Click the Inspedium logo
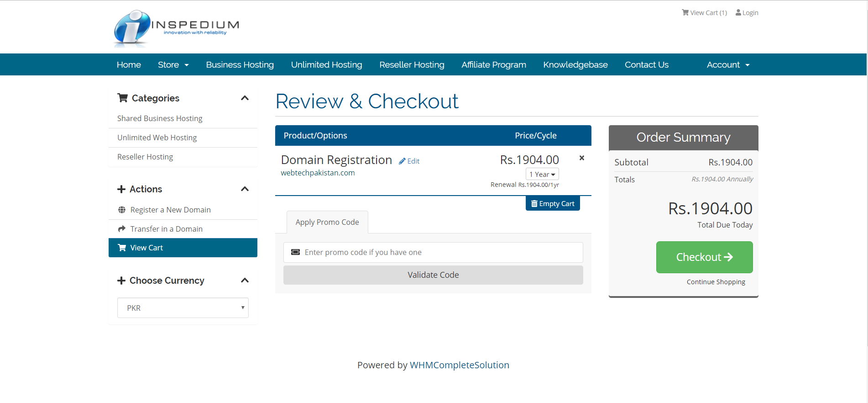Viewport: 868px width, 403px height. [176, 28]
